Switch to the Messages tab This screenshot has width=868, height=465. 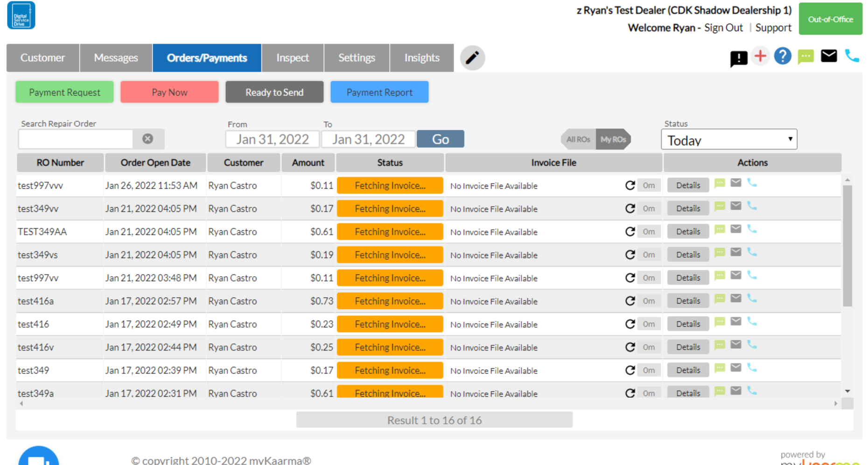click(x=116, y=58)
